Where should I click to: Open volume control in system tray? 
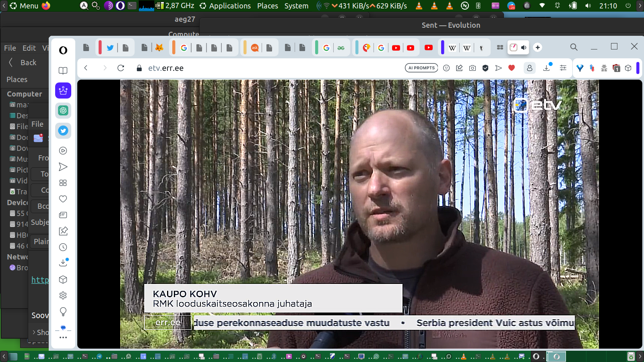click(588, 6)
